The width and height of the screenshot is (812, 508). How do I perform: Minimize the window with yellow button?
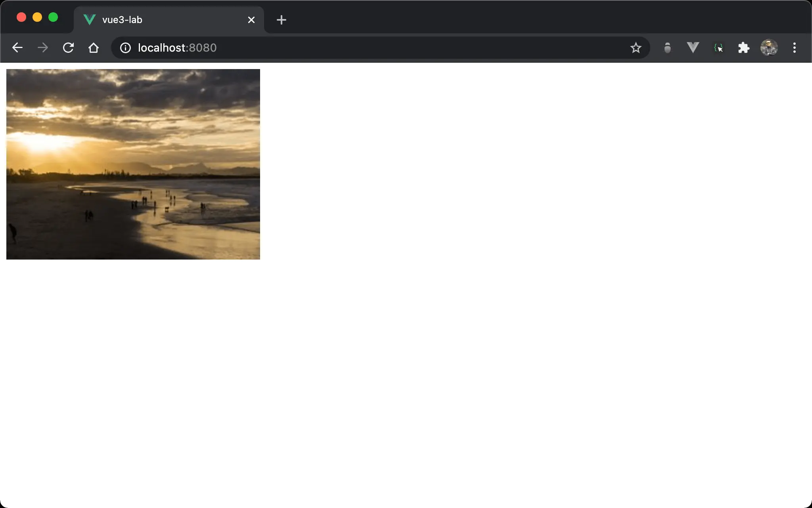(37, 17)
